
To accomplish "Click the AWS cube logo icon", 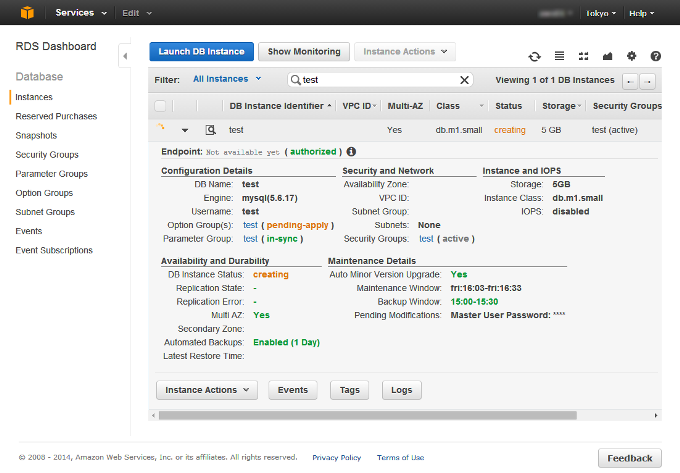I will (x=27, y=13).
